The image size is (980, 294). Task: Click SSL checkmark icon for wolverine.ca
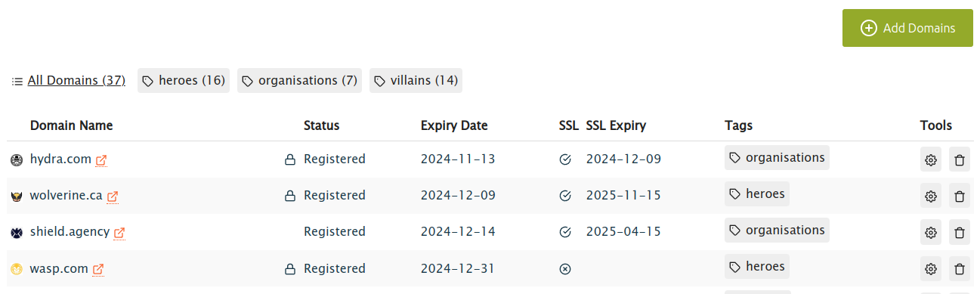click(564, 196)
